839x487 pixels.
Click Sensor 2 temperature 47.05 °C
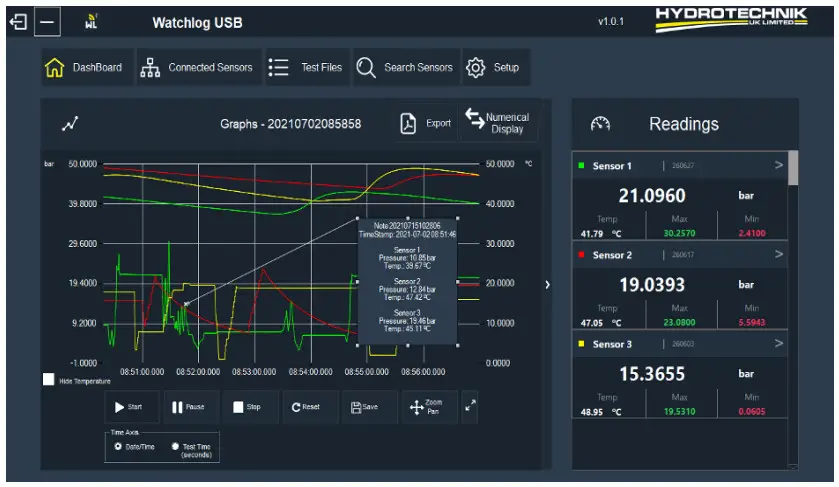coord(601,323)
